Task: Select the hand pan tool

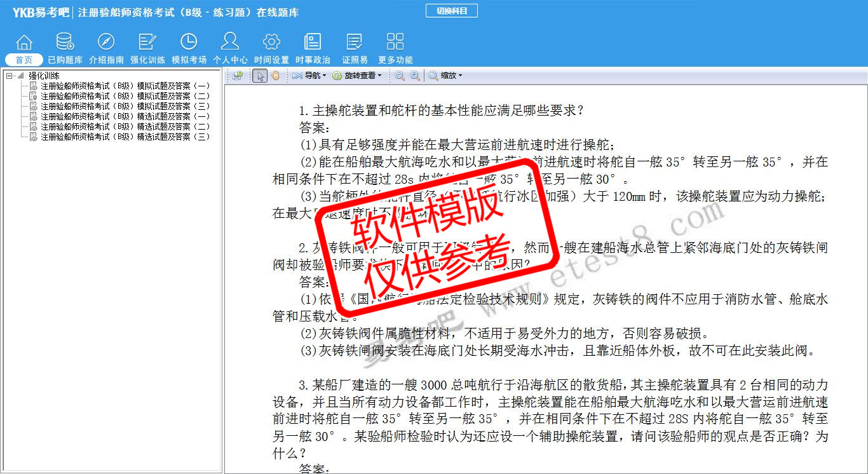Action: coord(276,76)
